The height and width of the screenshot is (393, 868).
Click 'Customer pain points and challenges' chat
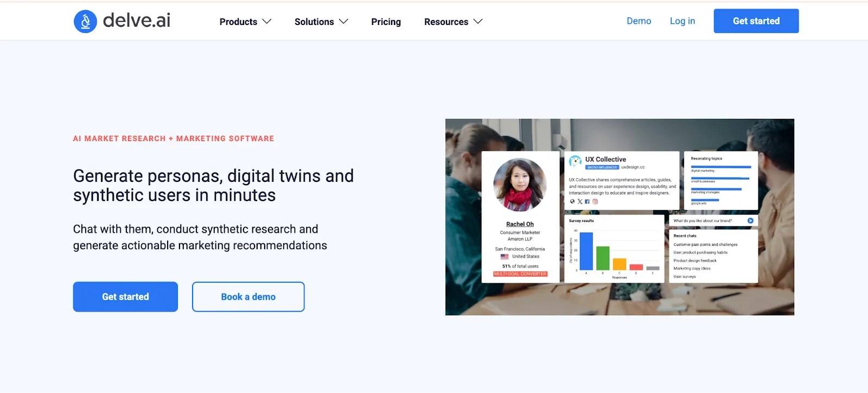click(705, 245)
